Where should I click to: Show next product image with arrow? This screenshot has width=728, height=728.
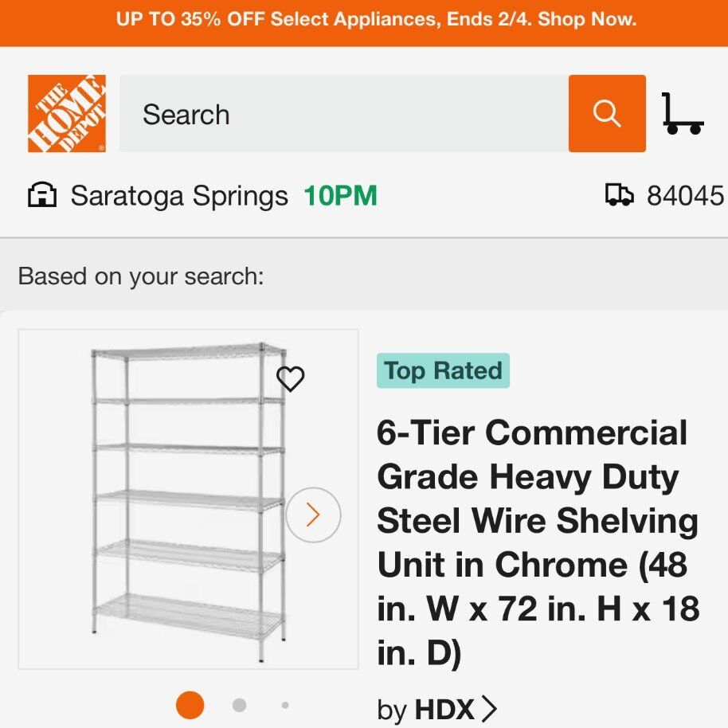313,515
